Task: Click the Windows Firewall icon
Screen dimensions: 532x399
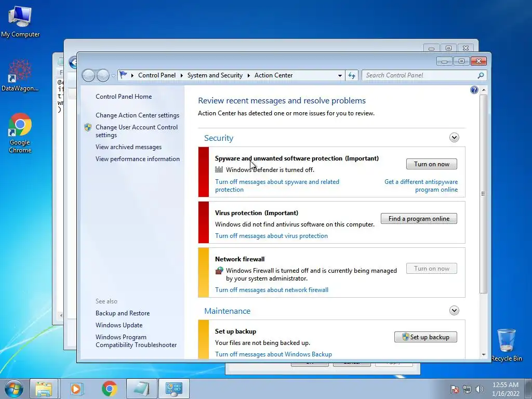Action: (219, 270)
